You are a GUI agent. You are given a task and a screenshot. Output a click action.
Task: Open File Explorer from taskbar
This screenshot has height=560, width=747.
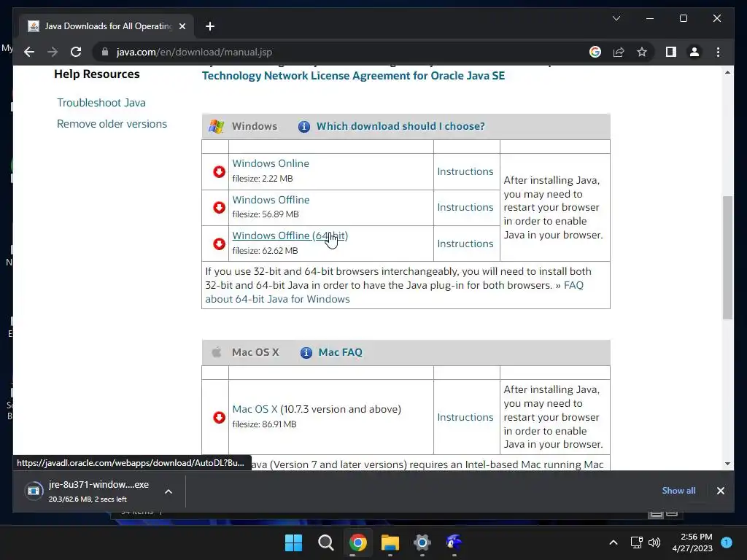(x=390, y=542)
